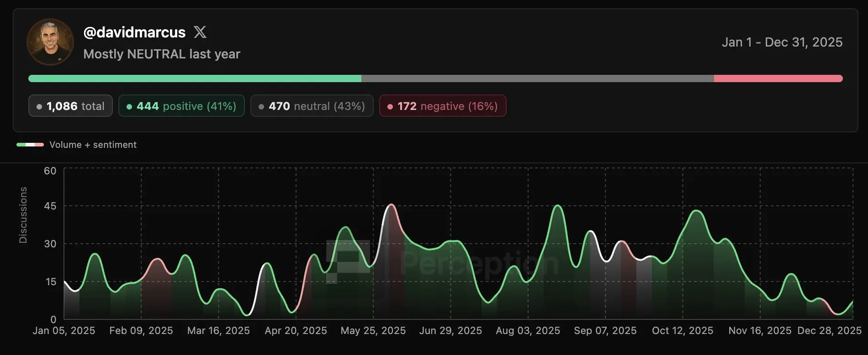Click the Volume + sentiment legend swatch
Image resolution: width=868 pixels, height=355 pixels.
(30, 145)
